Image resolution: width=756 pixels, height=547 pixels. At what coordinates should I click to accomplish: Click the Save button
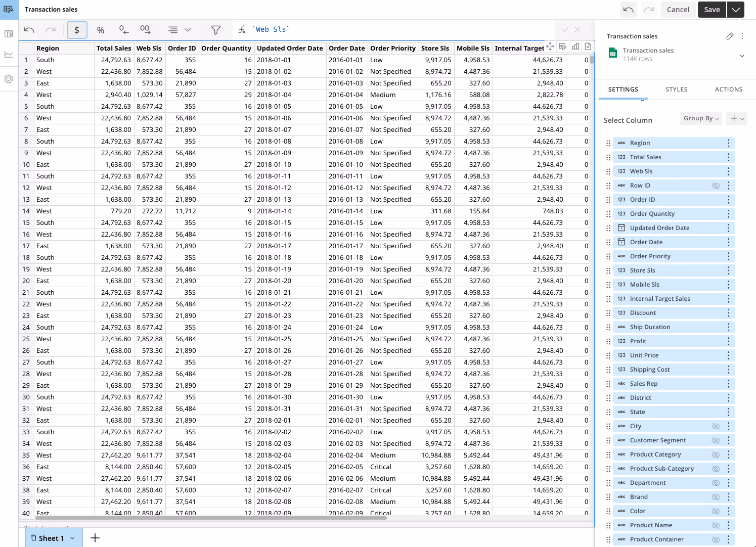712,10
